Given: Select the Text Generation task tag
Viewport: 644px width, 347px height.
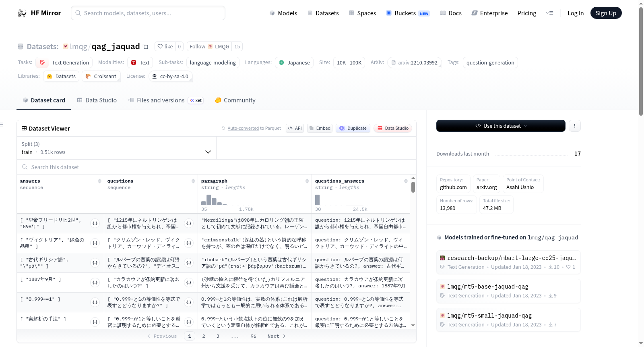Looking at the screenshot, I should point(64,62).
